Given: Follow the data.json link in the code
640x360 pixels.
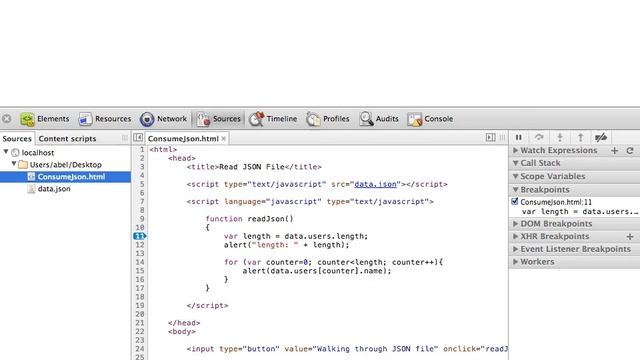Looking at the screenshot, I should [376, 184].
